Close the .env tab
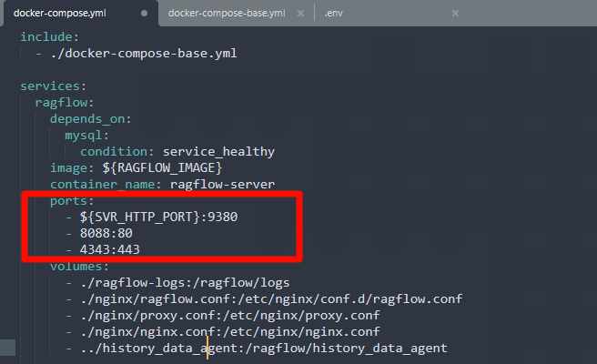The height and width of the screenshot is (364, 597). (455, 14)
